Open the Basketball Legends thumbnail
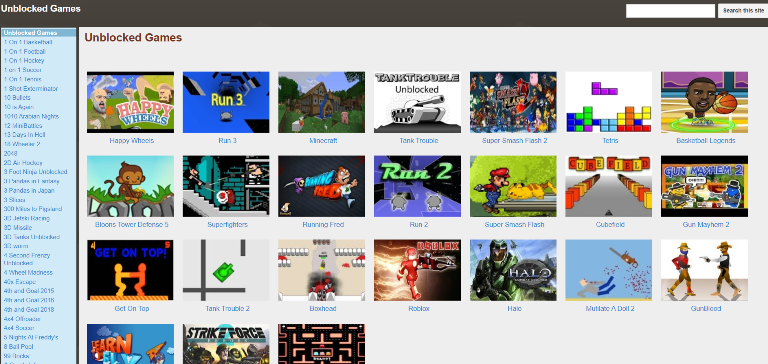 click(x=704, y=102)
